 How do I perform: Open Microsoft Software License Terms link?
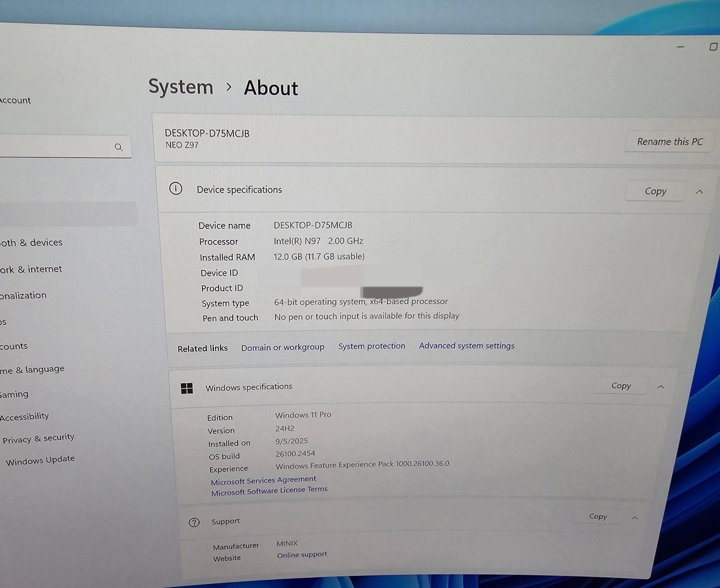269,491
